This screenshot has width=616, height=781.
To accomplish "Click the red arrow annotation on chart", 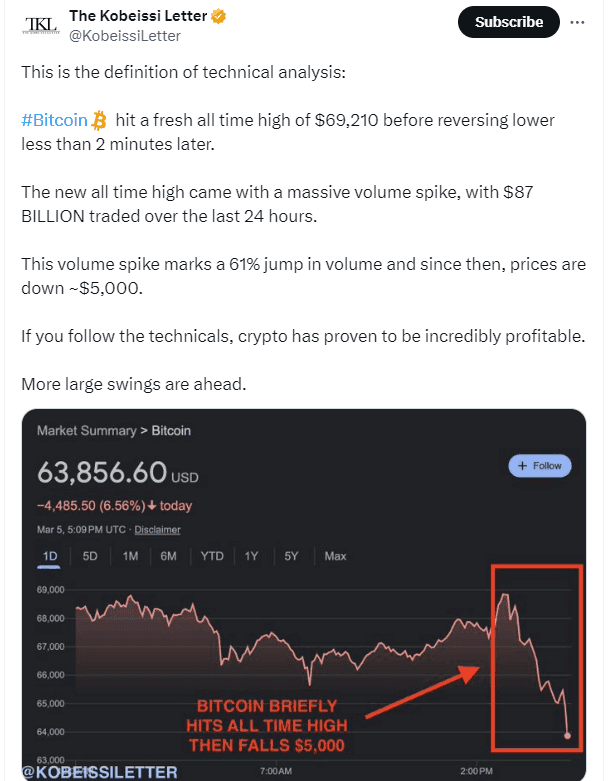I will pyautogui.click(x=423, y=691).
